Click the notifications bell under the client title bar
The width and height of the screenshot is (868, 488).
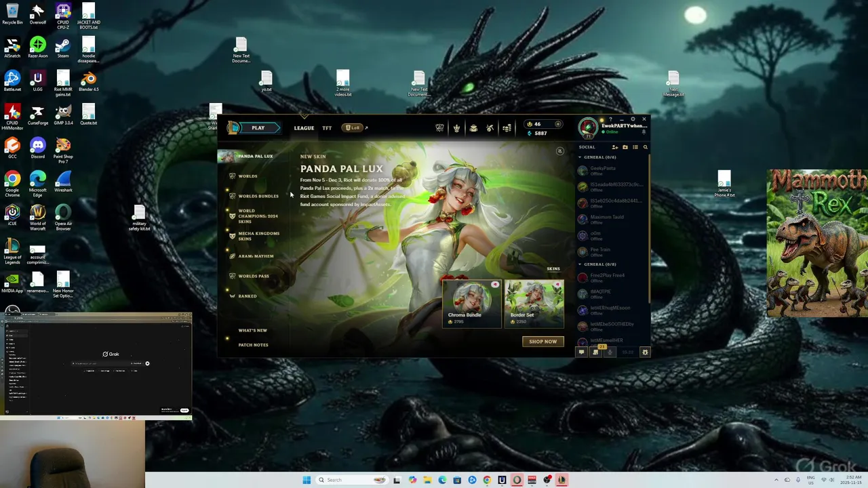coord(644,132)
